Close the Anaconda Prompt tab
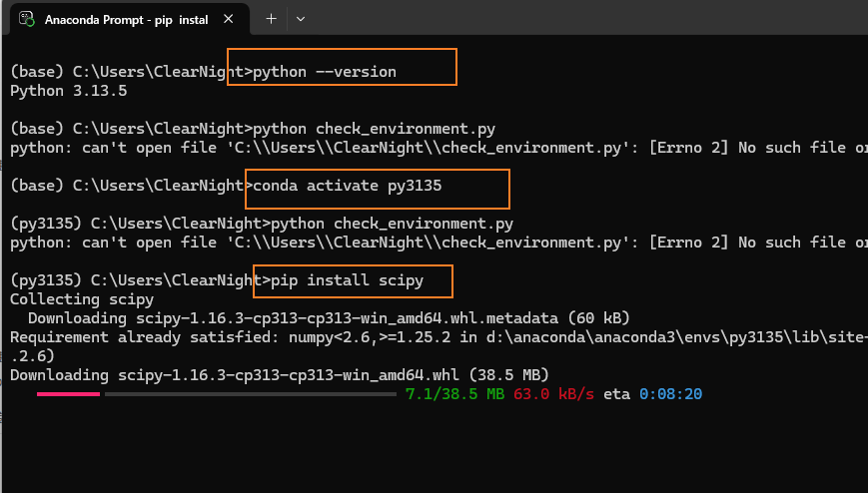 (x=228, y=19)
